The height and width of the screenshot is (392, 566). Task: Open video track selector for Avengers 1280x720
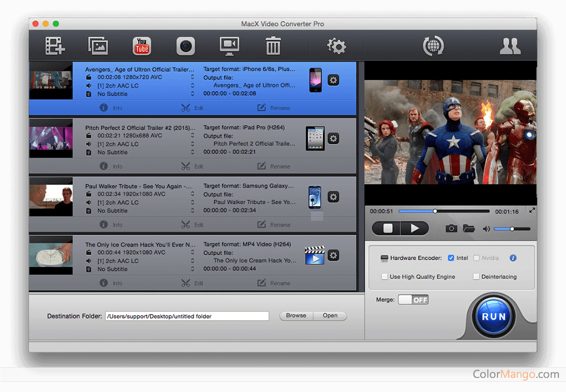192,77
